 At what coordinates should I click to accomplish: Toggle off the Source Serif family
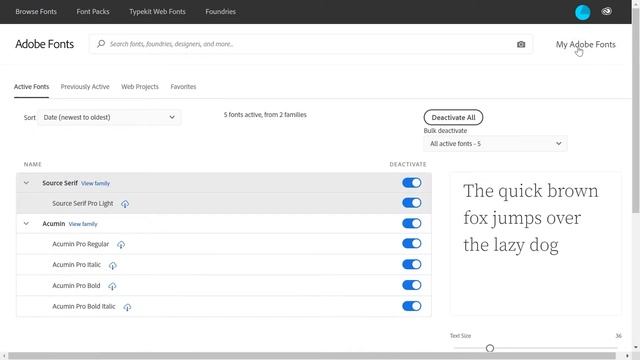(411, 182)
